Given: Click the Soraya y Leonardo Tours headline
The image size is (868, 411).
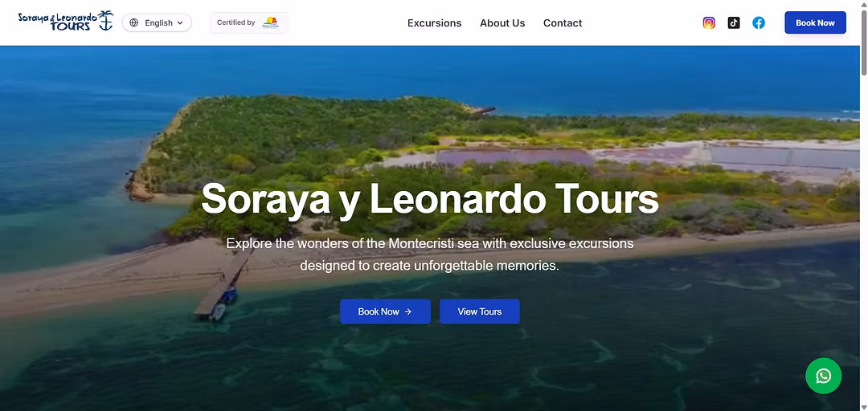Looking at the screenshot, I should pos(429,198).
